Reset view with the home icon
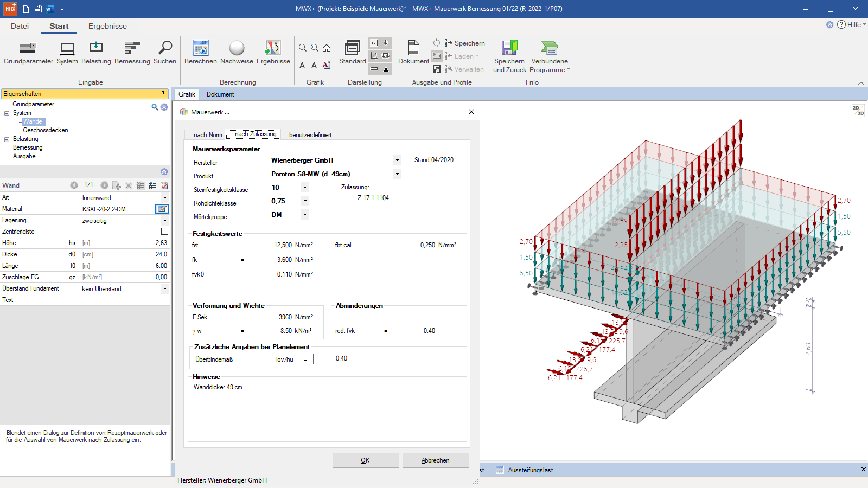868x488 pixels. (x=327, y=48)
